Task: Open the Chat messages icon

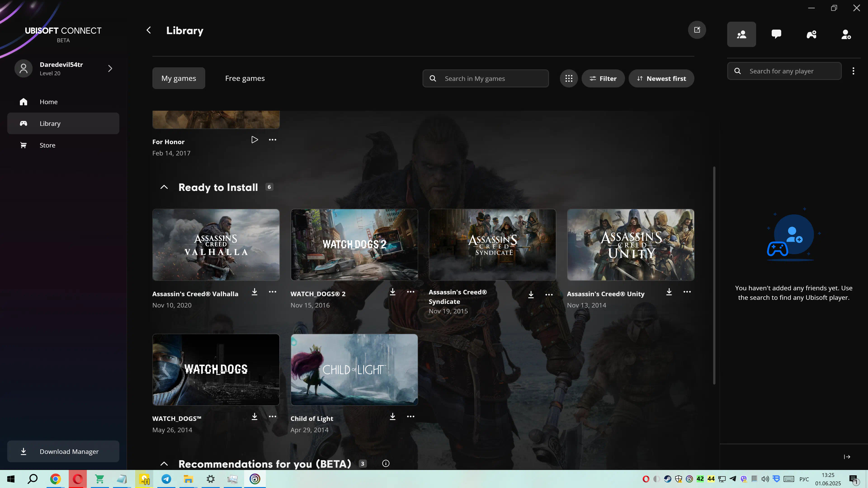Action: point(776,34)
